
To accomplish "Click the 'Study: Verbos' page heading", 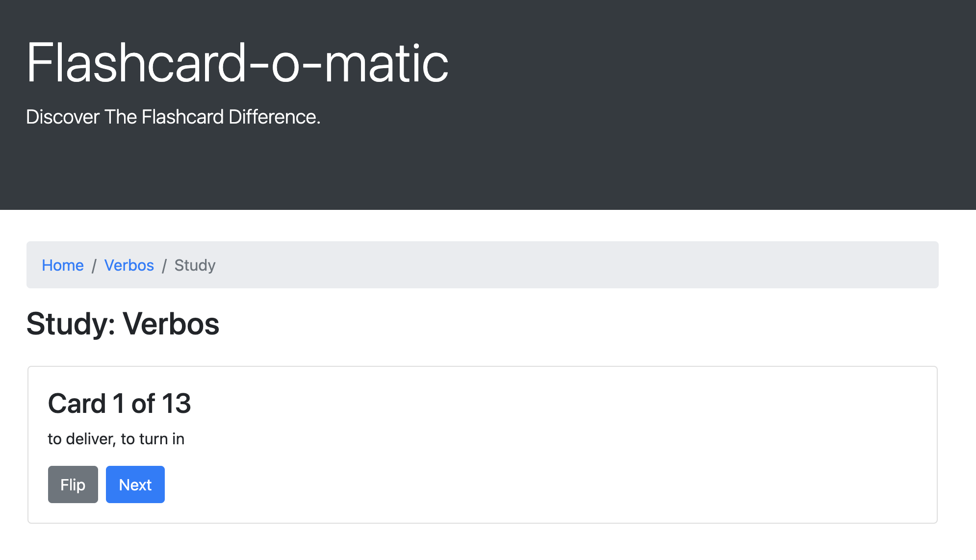I will [x=123, y=324].
